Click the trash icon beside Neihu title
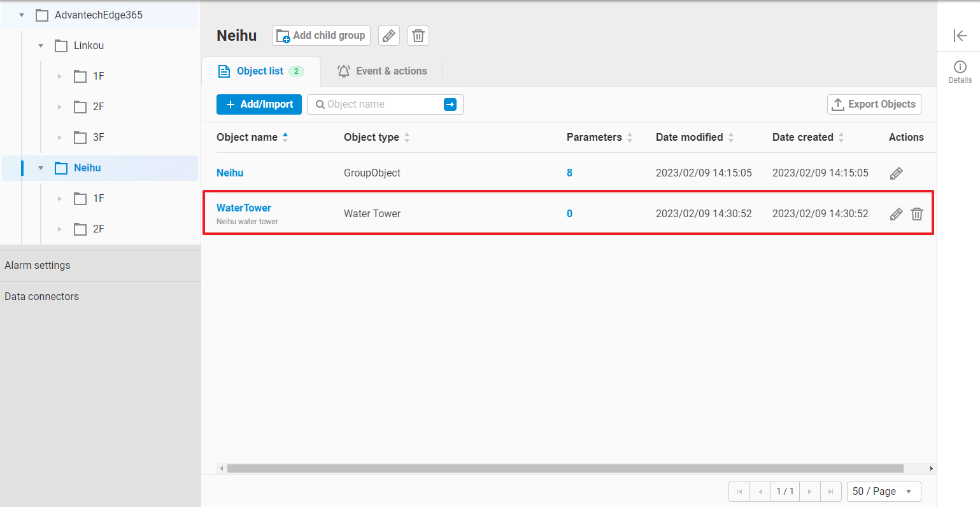The image size is (980, 507). [x=418, y=36]
